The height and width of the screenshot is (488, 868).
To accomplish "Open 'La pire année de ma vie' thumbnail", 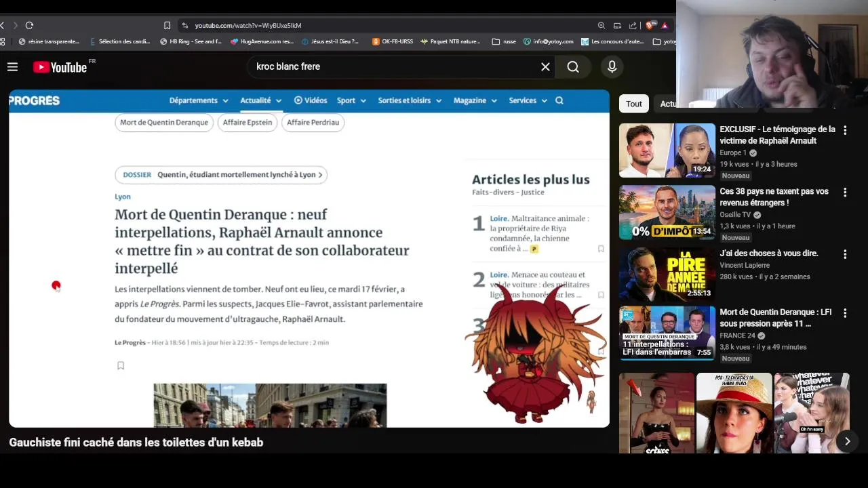I will pyautogui.click(x=667, y=273).
